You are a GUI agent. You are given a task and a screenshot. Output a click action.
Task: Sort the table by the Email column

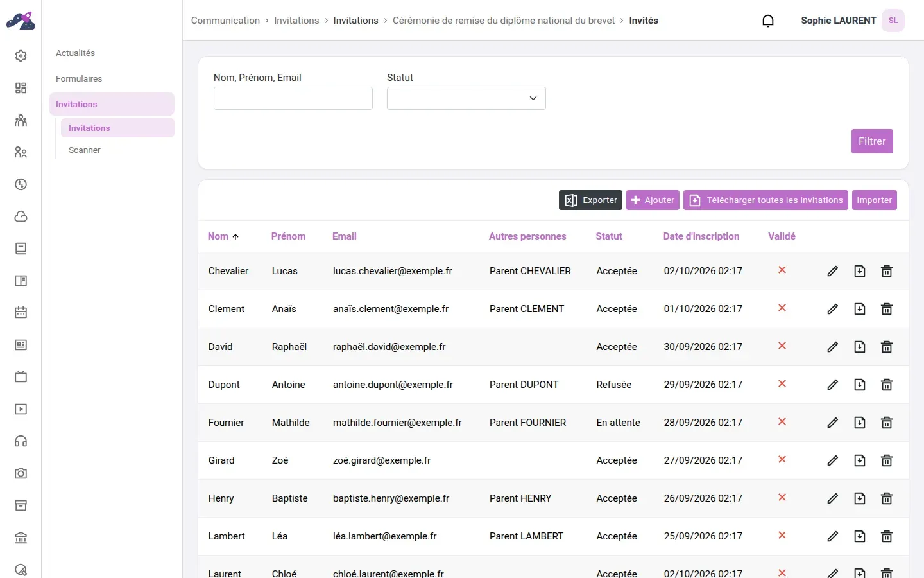pos(345,236)
